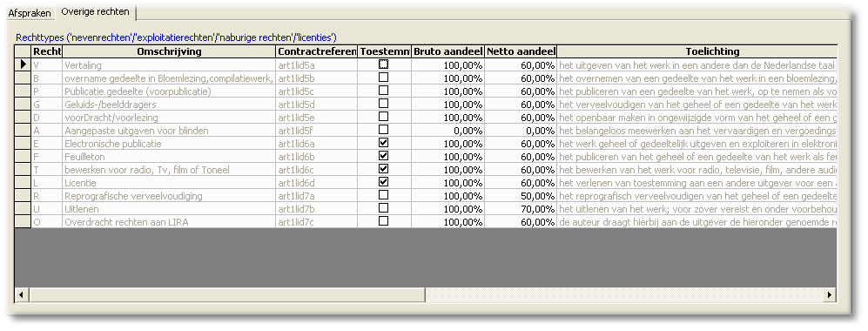Click the Toelichting text for Uitlenen row
868x331 pixels.
point(696,209)
